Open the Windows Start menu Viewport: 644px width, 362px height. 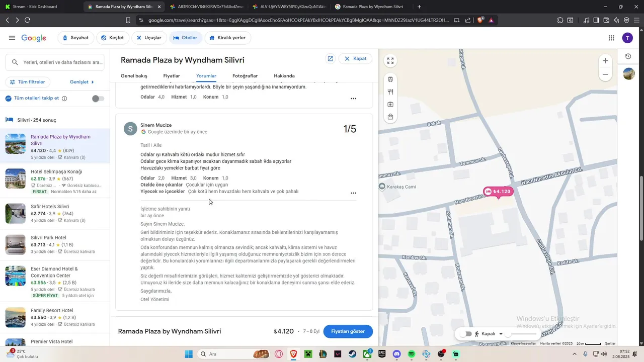[x=189, y=354]
